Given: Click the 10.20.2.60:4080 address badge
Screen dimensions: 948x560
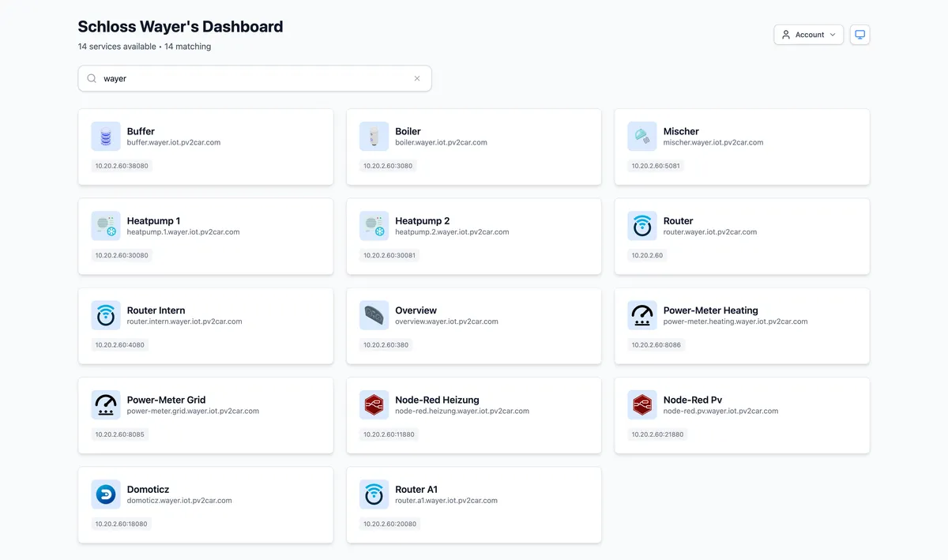Looking at the screenshot, I should (x=120, y=344).
